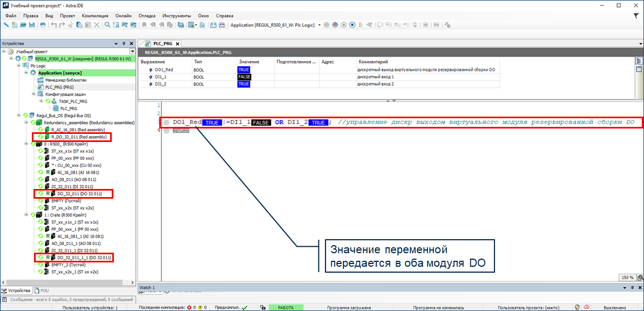Toggle the DI1_2 TRUE value cell

click(x=243, y=84)
